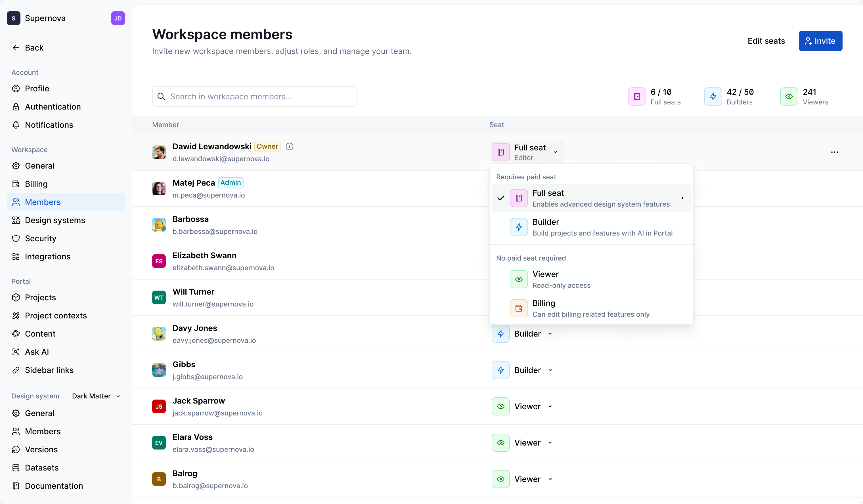Open Documentation from the sidebar
The width and height of the screenshot is (863, 504).
(x=54, y=486)
